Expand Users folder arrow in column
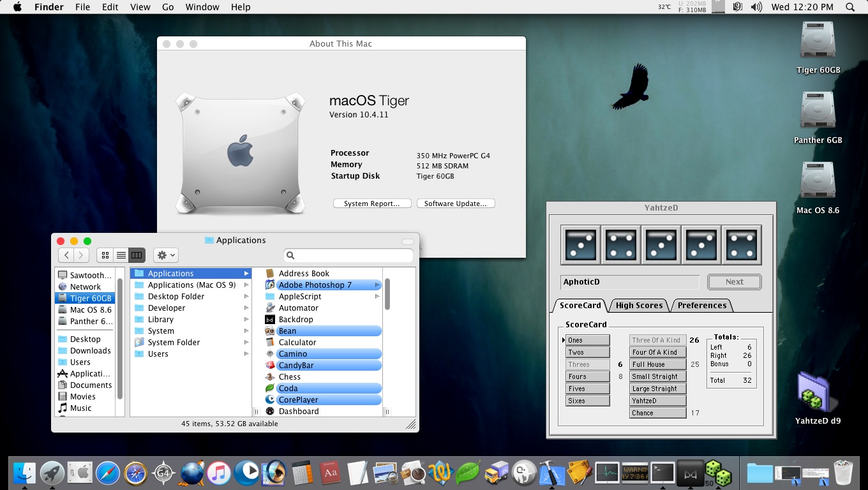Image resolution: width=868 pixels, height=490 pixels. [246, 354]
